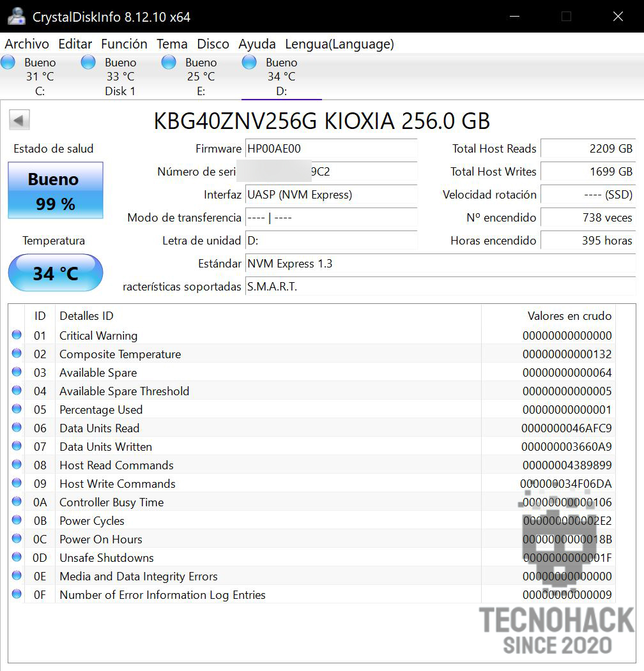Image resolution: width=644 pixels, height=671 pixels.
Task: Click the CrystalDiskInfo app icon in title bar
Action: 16,16
